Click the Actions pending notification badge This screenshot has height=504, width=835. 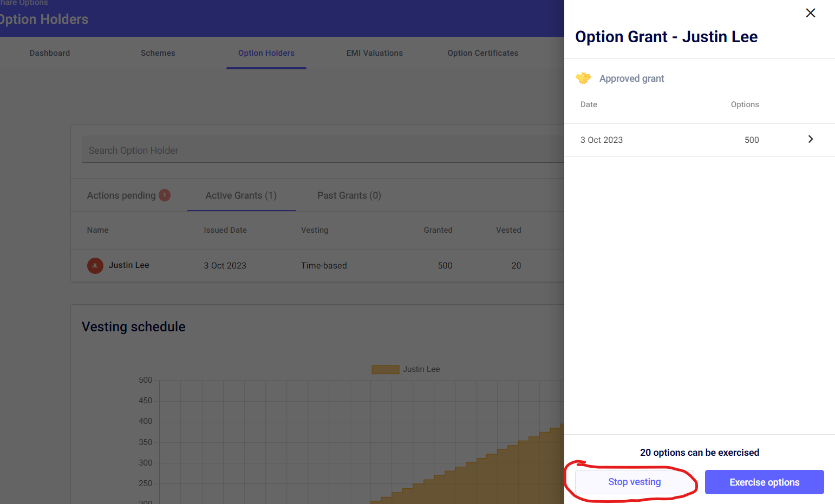tap(165, 195)
